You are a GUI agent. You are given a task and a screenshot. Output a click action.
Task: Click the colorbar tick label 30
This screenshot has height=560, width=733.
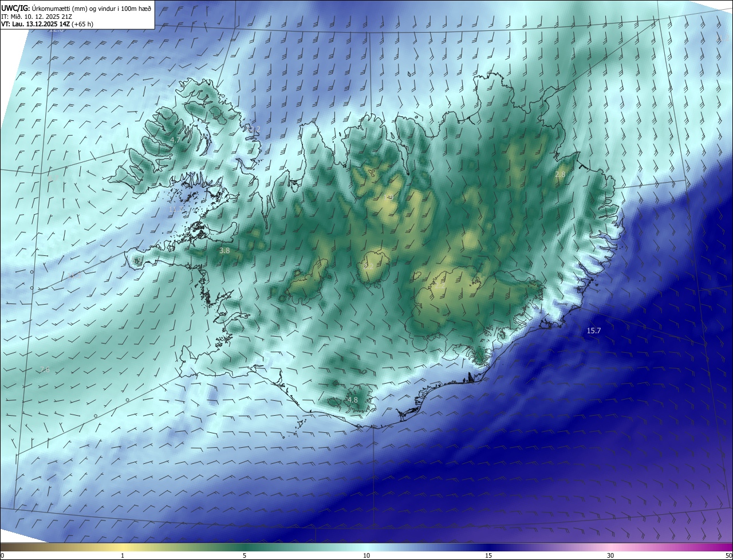point(610,556)
